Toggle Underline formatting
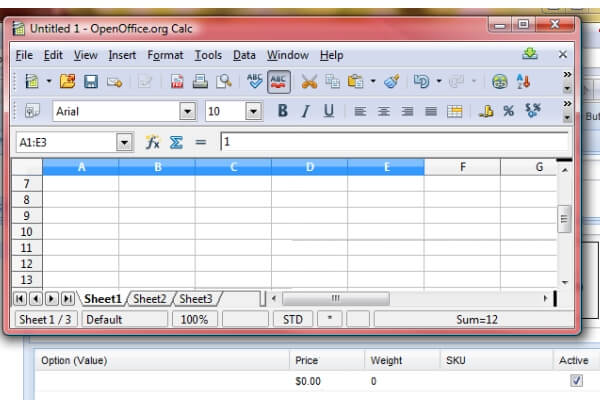Screen dimensions: 600x400 pyautogui.click(x=329, y=111)
